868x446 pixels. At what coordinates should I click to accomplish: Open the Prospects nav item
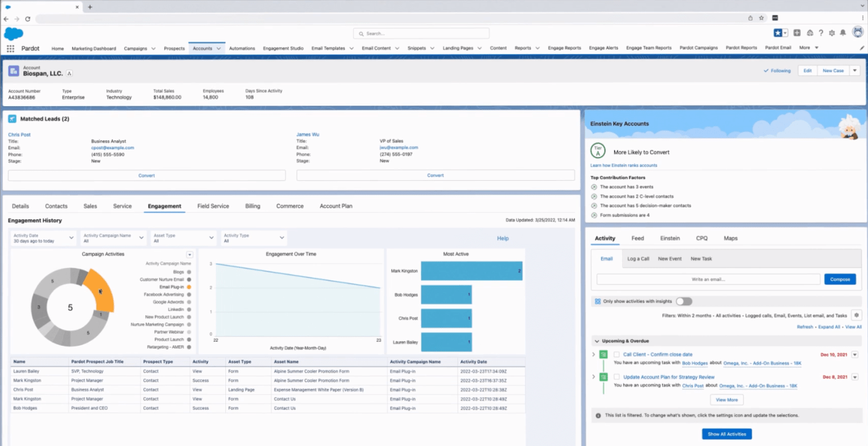[x=174, y=48]
